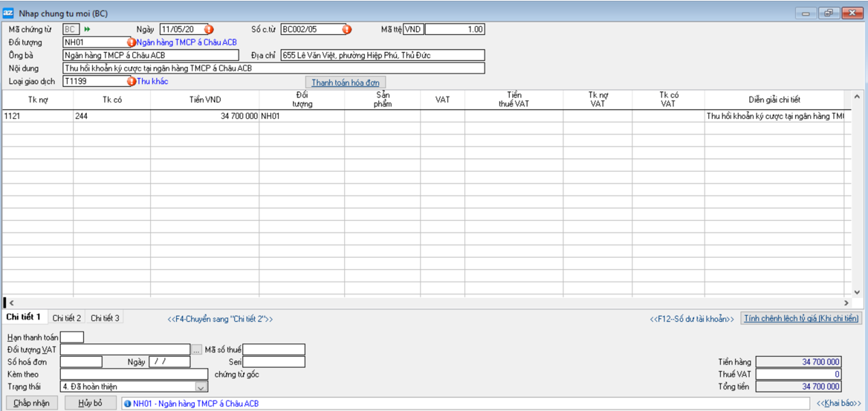Open the Chi tiết 3 tab
Viewport: 868px width, 411px height.
pyautogui.click(x=105, y=318)
